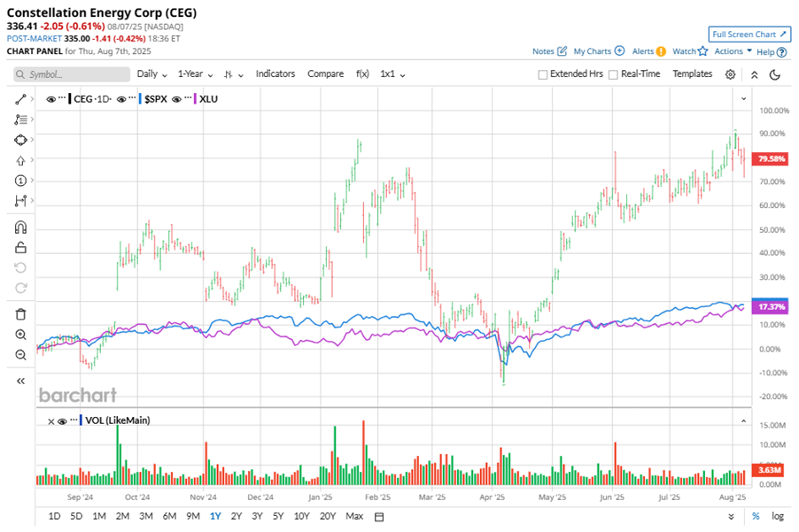Open the Indicators menu
799x532 pixels.
pyautogui.click(x=275, y=73)
